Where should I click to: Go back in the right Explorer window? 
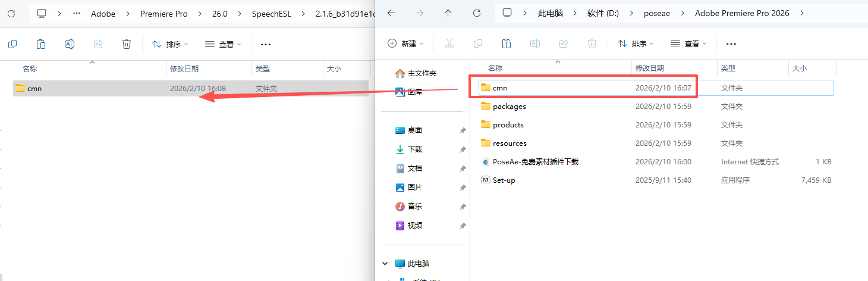click(391, 13)
